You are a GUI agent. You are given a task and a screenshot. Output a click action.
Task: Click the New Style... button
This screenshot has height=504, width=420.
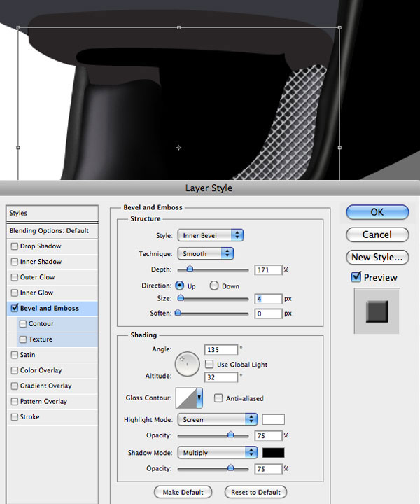tap(377, 257)
